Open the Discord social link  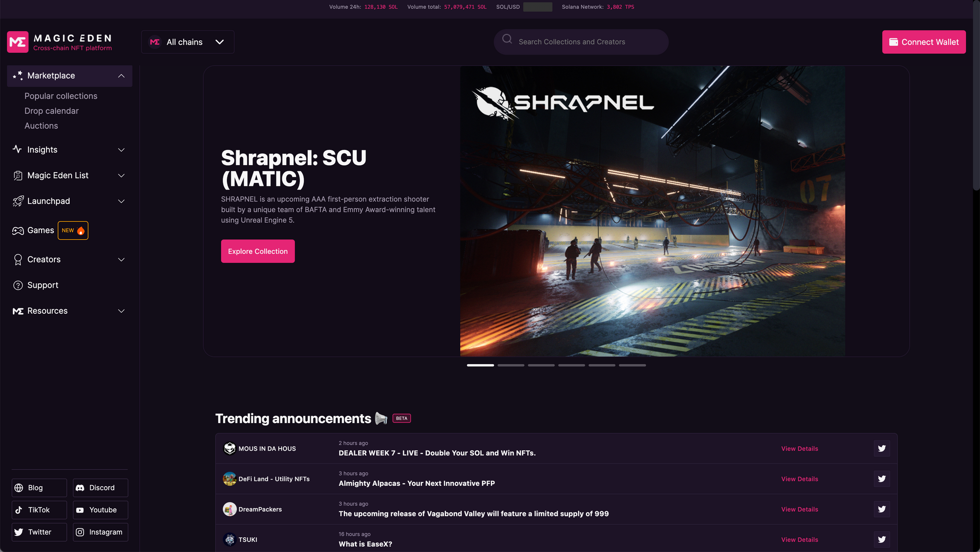point(100,488)
